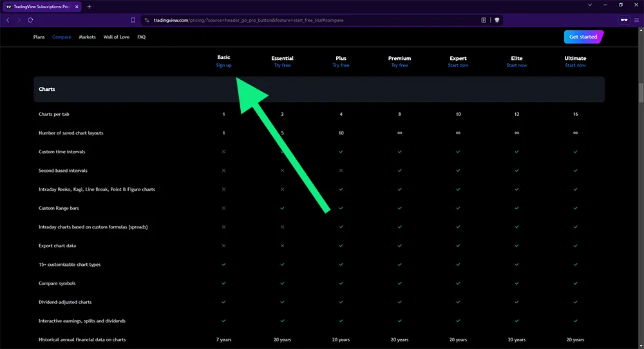Click the Second-based intervals label
644x349 pixels.
tap(63, 171)
